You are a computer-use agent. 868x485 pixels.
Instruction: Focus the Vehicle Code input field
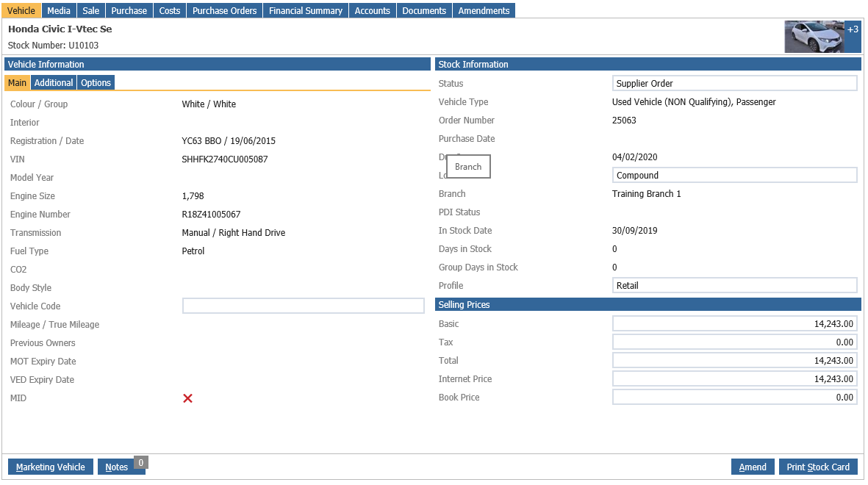(x=304, y=306)
